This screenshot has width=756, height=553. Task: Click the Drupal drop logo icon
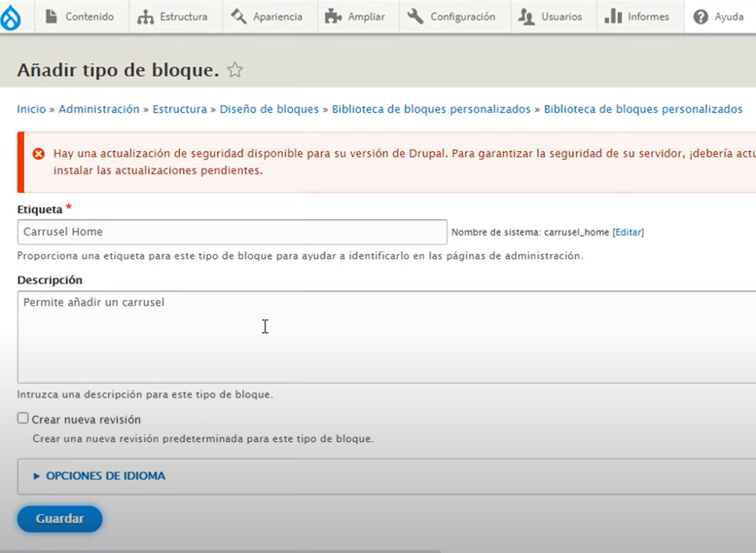11,17
